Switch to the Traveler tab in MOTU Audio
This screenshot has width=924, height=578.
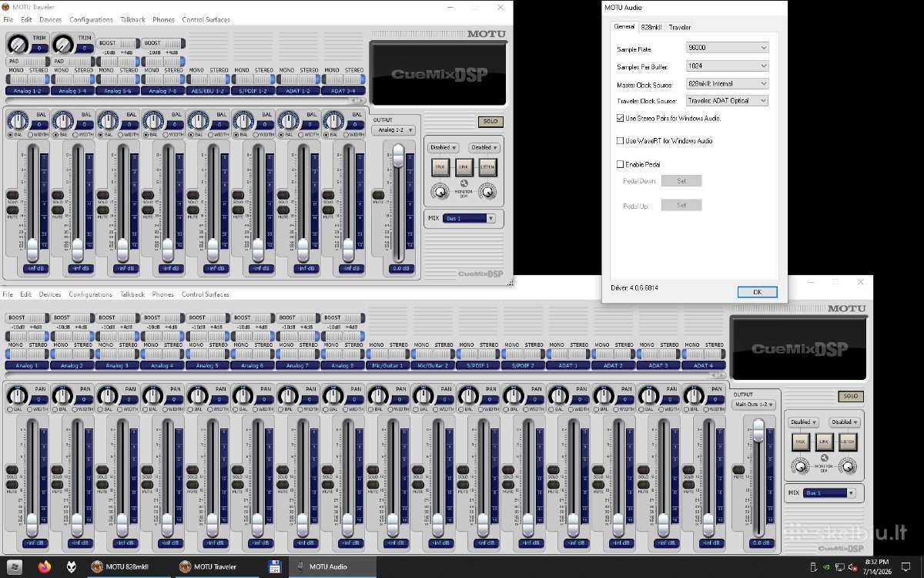point(680,27)
